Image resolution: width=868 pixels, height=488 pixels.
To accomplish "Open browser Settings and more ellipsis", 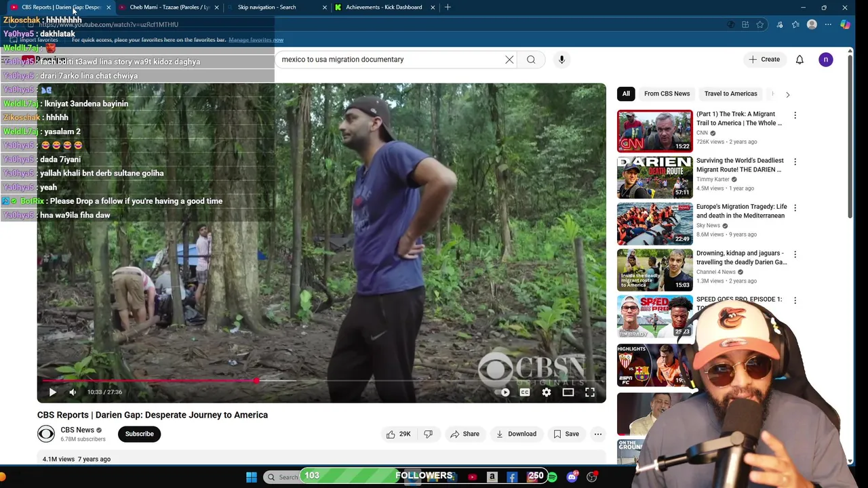I will 828,24.
